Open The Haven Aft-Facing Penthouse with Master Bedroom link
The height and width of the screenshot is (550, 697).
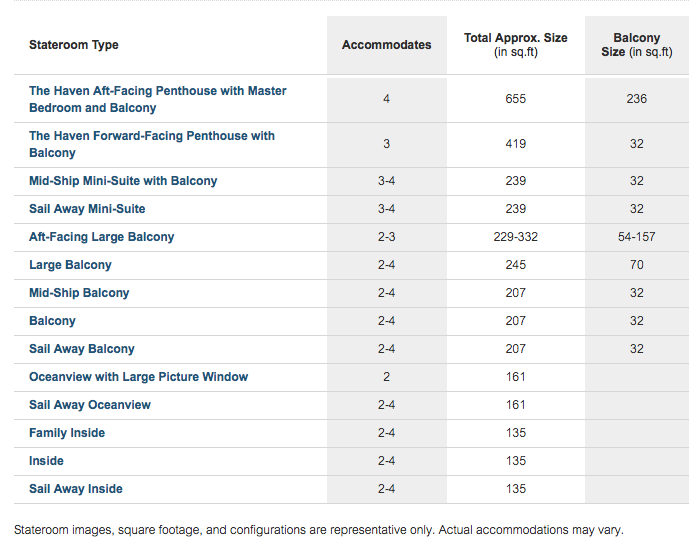[x=157, y=99]
